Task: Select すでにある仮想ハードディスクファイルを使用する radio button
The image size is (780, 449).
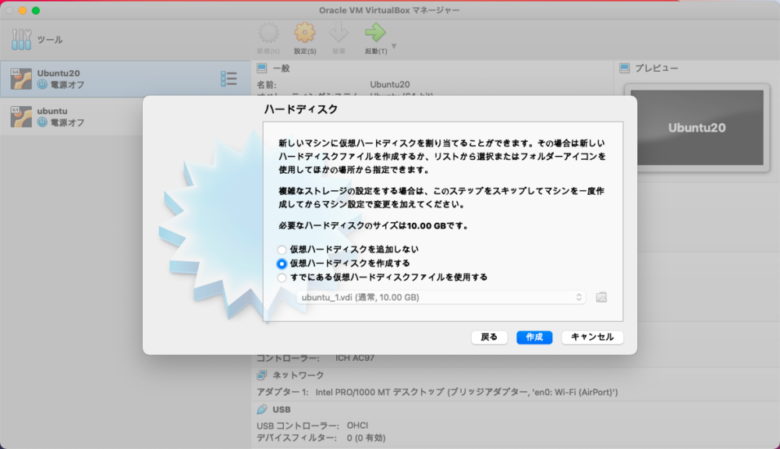Action: 282,277
